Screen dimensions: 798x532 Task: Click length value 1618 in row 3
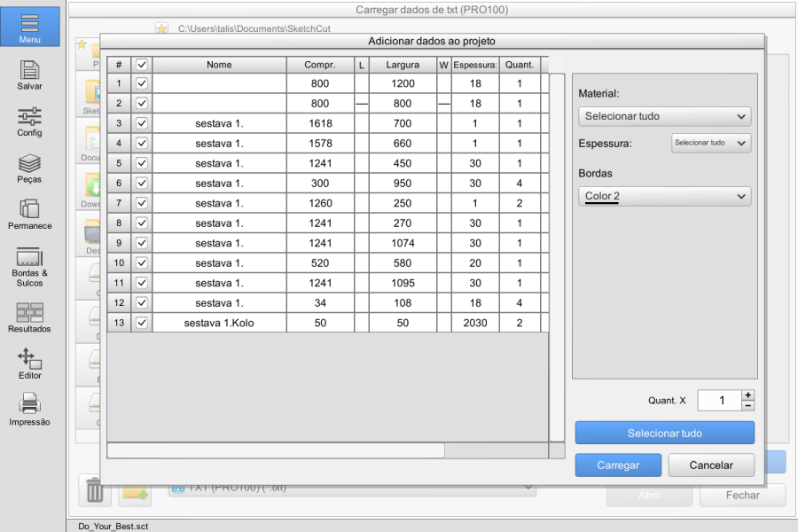click(320, 123)
